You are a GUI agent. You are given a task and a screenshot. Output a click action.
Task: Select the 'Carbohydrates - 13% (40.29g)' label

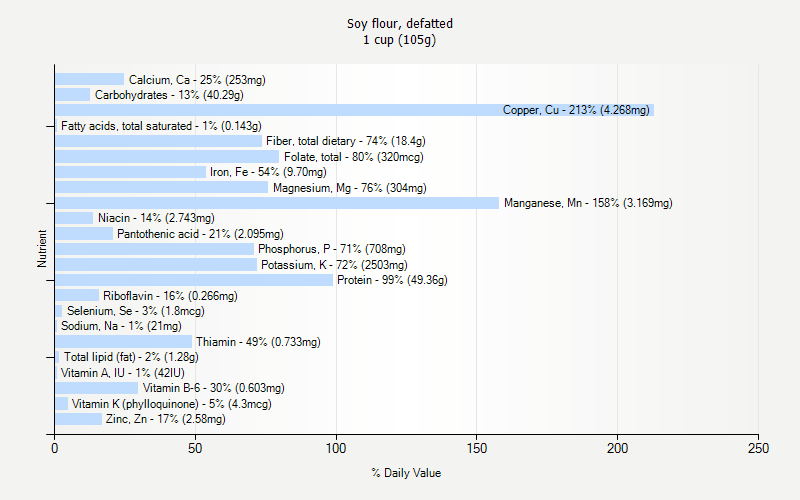(169, 95)
